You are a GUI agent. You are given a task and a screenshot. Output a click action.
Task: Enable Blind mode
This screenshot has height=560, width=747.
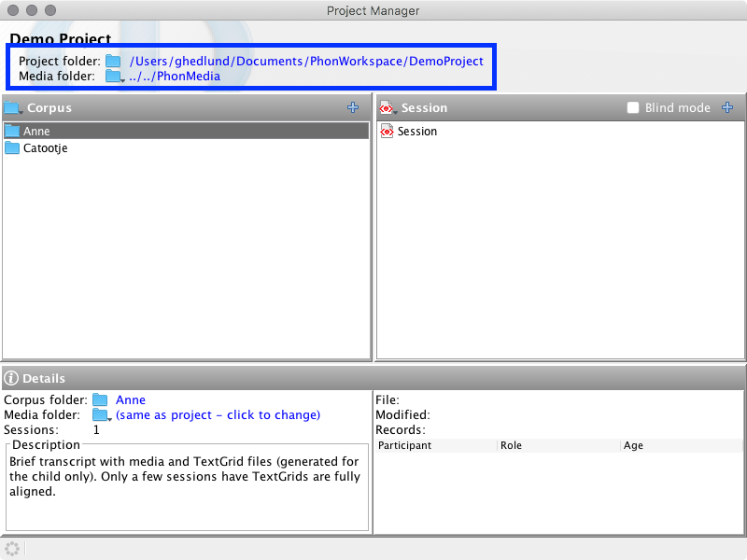point(631,107)
